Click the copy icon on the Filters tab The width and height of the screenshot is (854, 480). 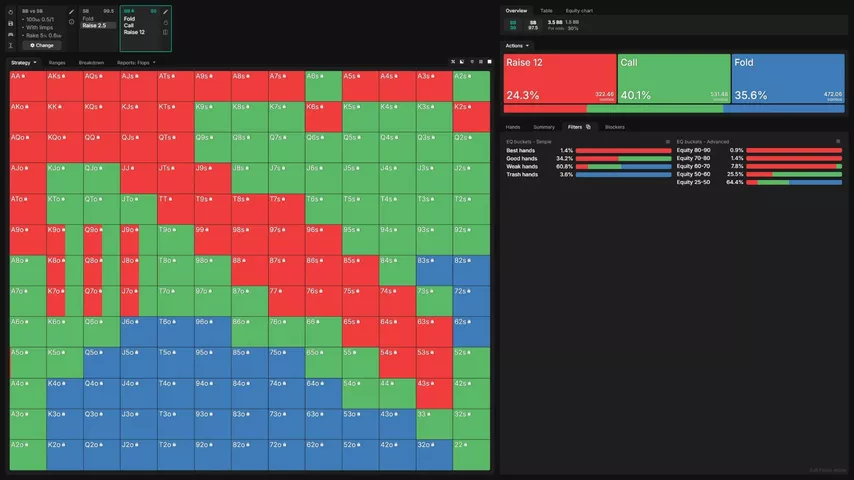point(588,127)
